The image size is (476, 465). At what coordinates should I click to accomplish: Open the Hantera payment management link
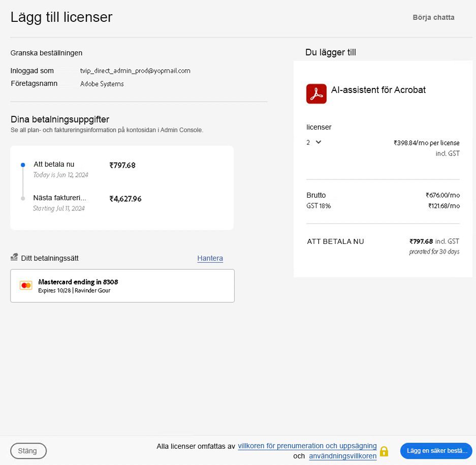210,258
